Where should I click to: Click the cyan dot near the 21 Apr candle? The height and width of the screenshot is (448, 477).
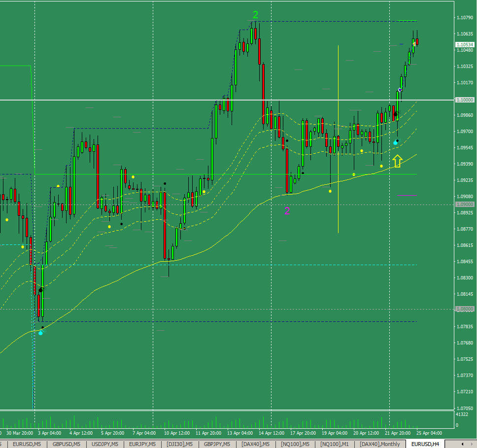pyautogui.click(x=395, y=142)
